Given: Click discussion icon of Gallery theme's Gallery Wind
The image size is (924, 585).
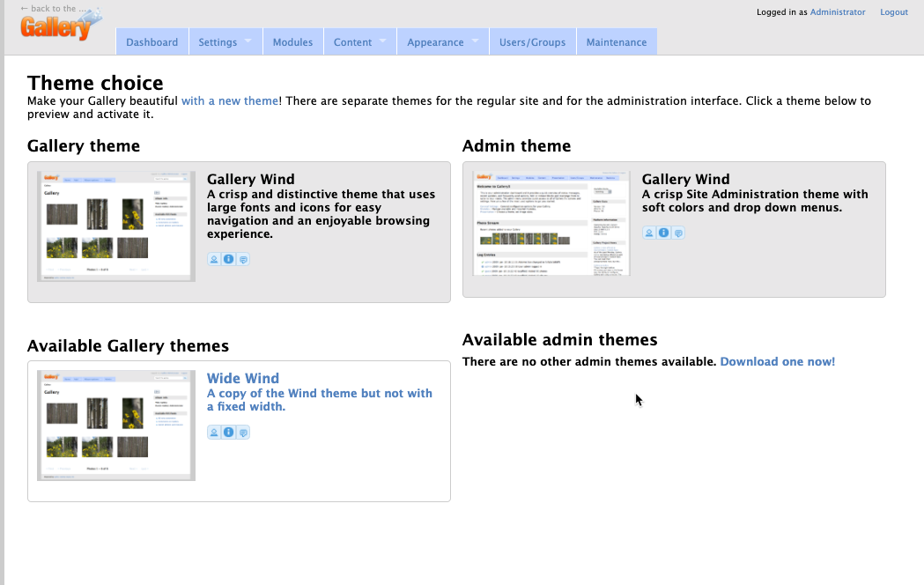Looking at the screenshot, I should (243, 259).
